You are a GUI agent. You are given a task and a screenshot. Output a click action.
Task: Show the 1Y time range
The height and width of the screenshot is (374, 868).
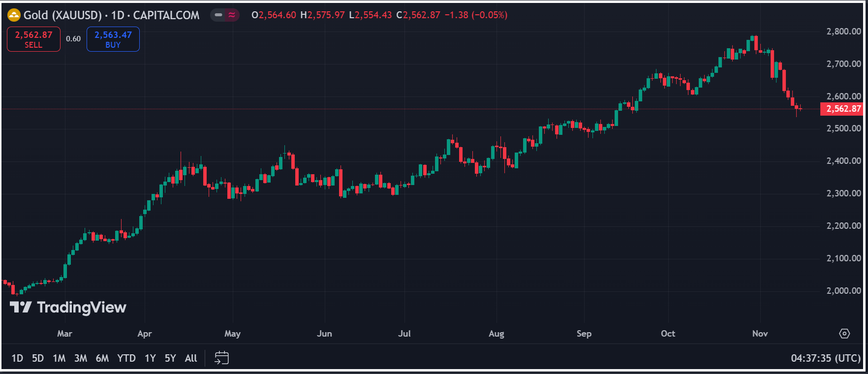pyautogui.click(x=150, y=358)
